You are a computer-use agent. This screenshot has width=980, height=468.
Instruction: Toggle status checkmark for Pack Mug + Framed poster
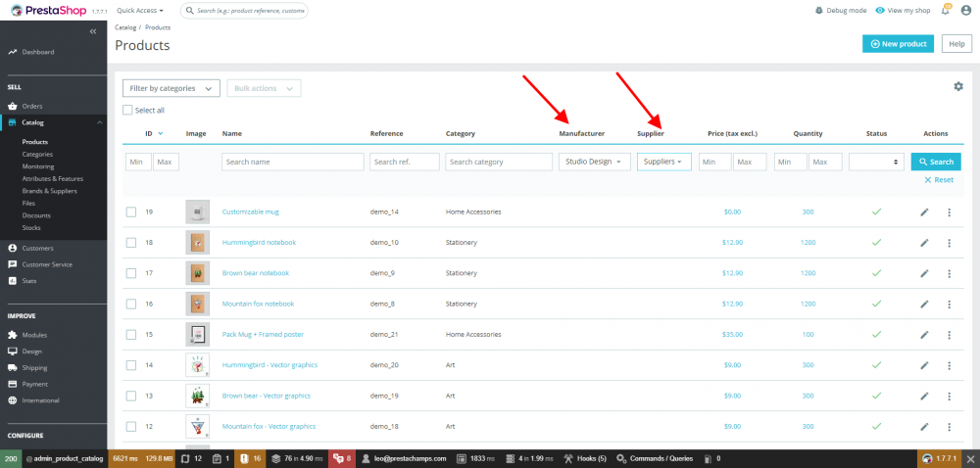click(876, 335)
